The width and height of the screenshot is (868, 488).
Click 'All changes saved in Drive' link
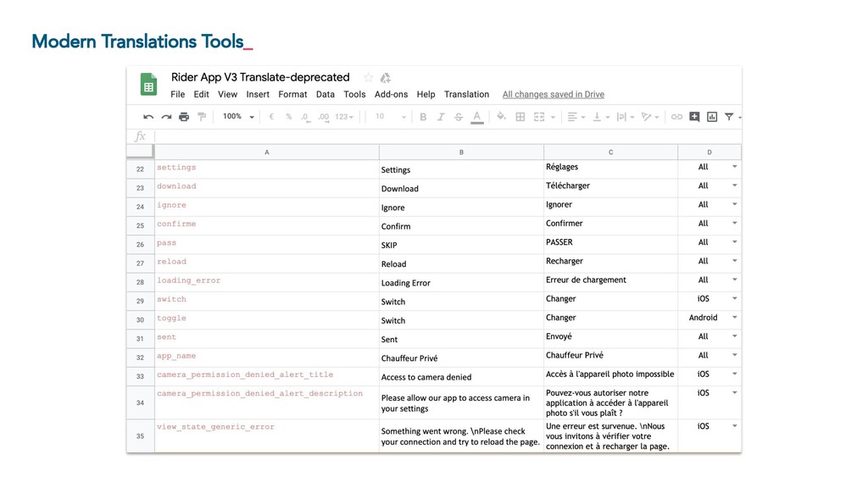[553, 95]
